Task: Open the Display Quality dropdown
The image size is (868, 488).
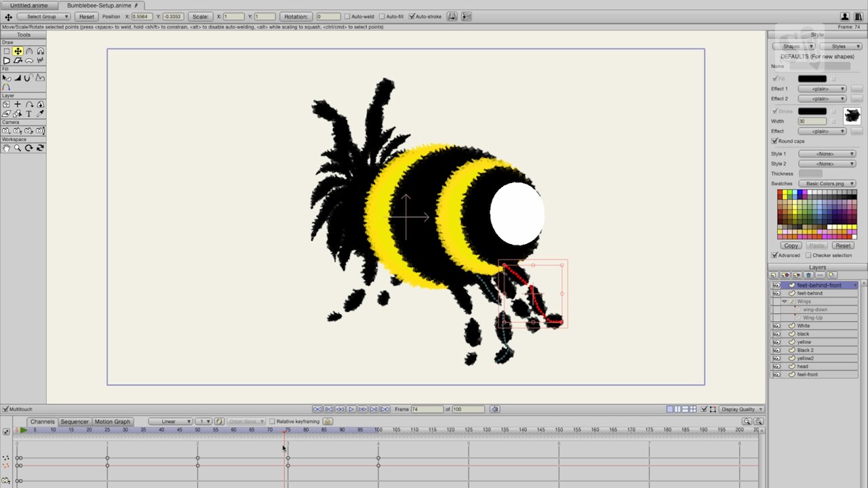Action: tap(742, 409)
